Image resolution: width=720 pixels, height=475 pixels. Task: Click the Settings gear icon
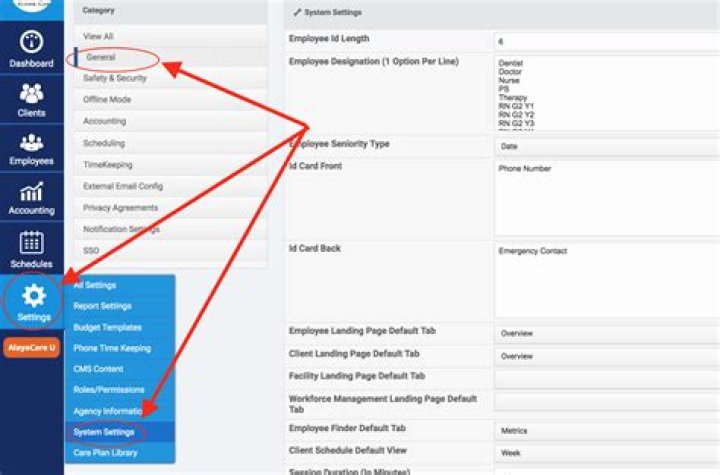click(33, 296)
